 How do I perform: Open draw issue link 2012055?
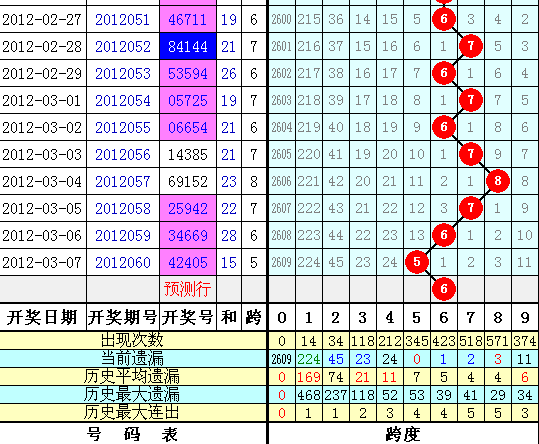(x=123, y=128)
